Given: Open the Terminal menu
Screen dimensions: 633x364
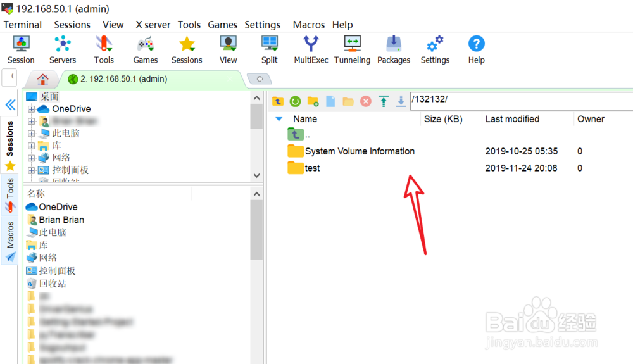Looking at the screenshot, I should (23, 25).
